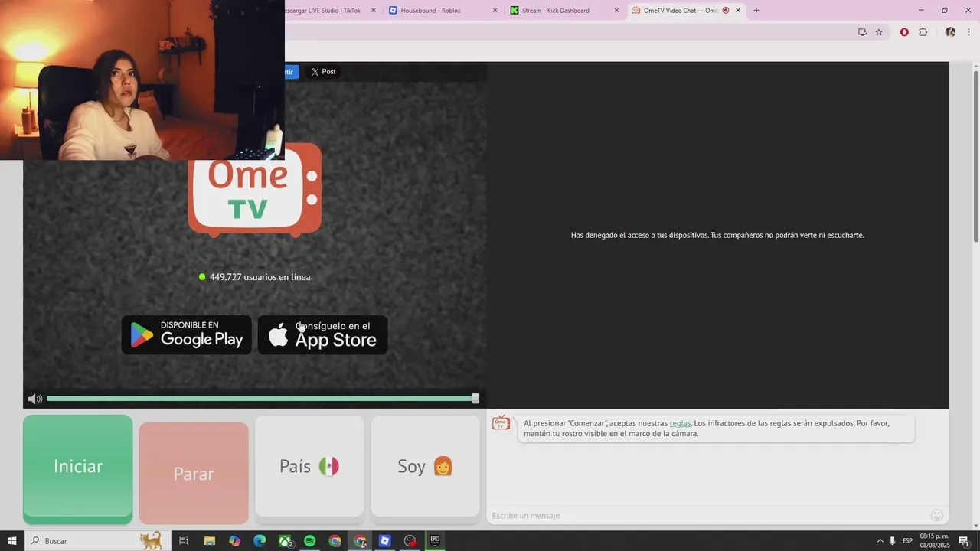
Task: Open the reglas link
Action: click(x=680, y=423)
